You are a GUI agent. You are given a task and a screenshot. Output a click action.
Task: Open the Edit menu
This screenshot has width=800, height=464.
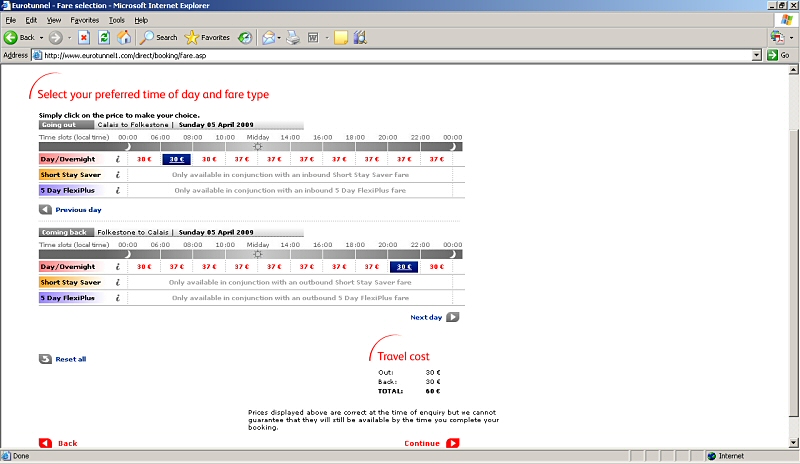(x=31, y=20)
